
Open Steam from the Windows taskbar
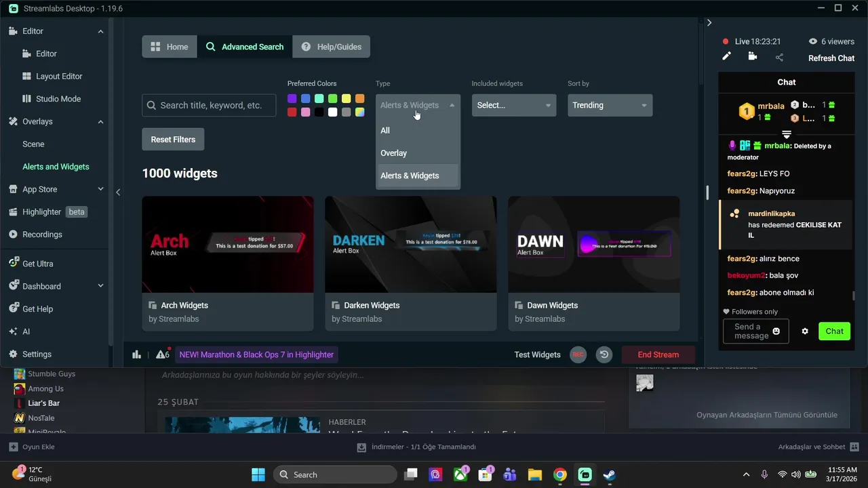(610, 474)
